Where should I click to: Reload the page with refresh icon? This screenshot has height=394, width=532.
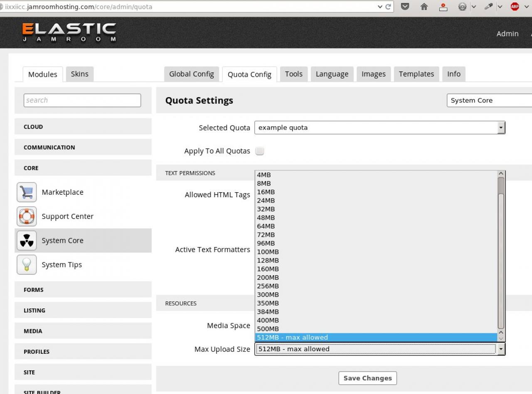[388, 7]
